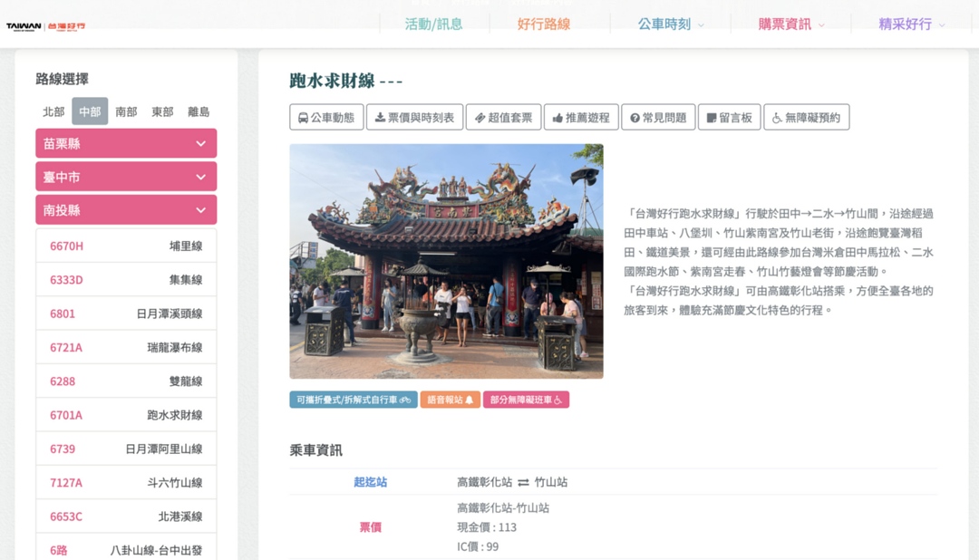Click the Taiwan Tourist Shuttle logo
The image size is (979, 560).
click(45, 26)
